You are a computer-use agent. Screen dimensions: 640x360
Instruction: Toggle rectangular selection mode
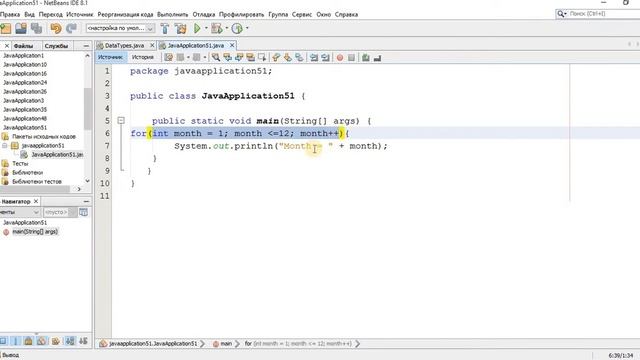pyautogui.click(x=262, y=58)
